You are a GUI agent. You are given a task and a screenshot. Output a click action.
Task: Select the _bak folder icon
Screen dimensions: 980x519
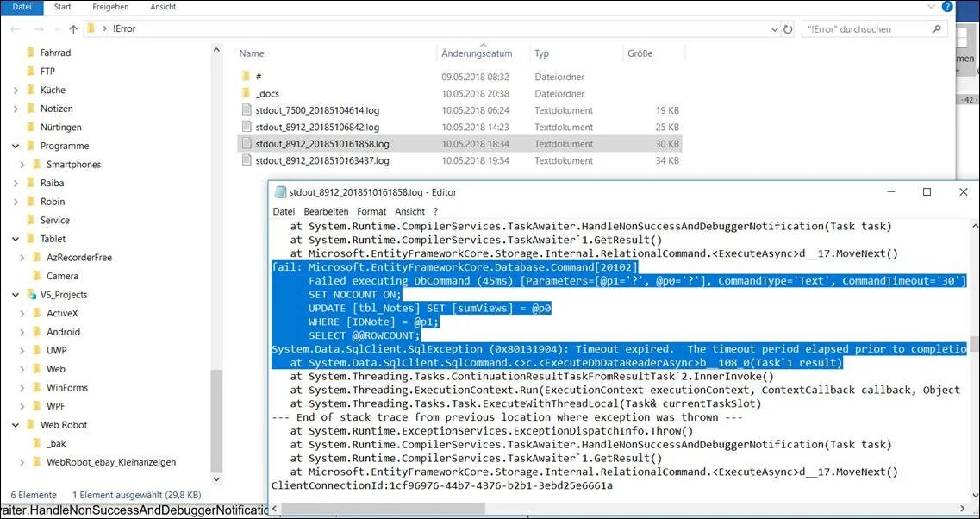click(35, 443)
